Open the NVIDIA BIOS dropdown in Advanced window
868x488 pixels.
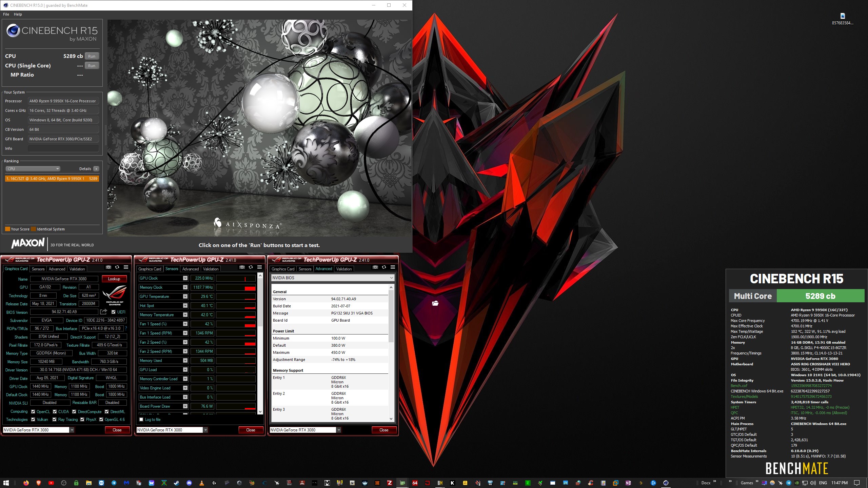(333, 278)
